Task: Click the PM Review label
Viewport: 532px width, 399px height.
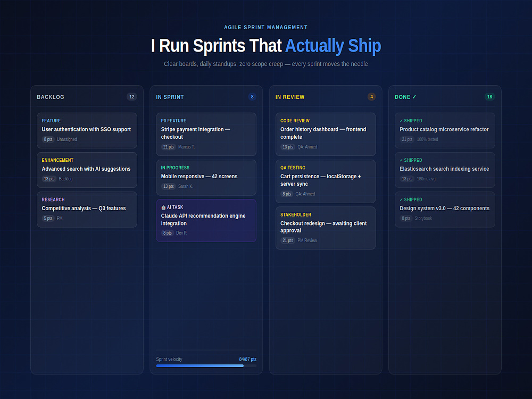Action: 307,240
